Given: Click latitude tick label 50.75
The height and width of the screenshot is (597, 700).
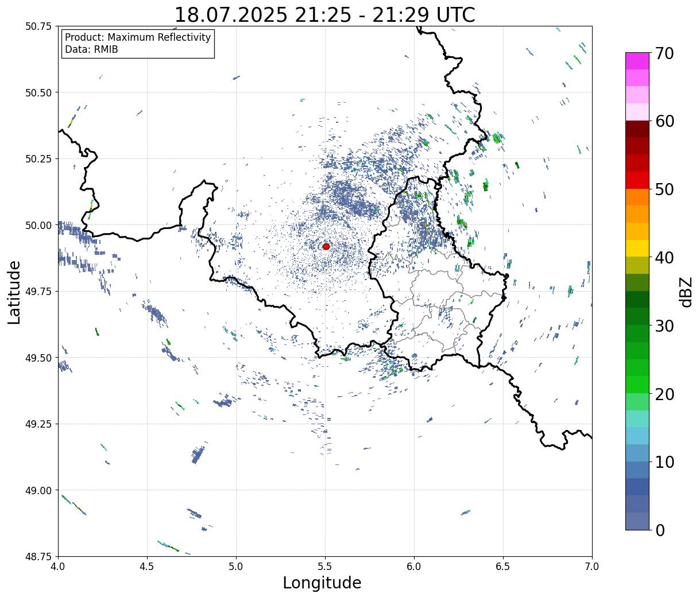Looking at the screenshot, I should (x=38, y=26).
